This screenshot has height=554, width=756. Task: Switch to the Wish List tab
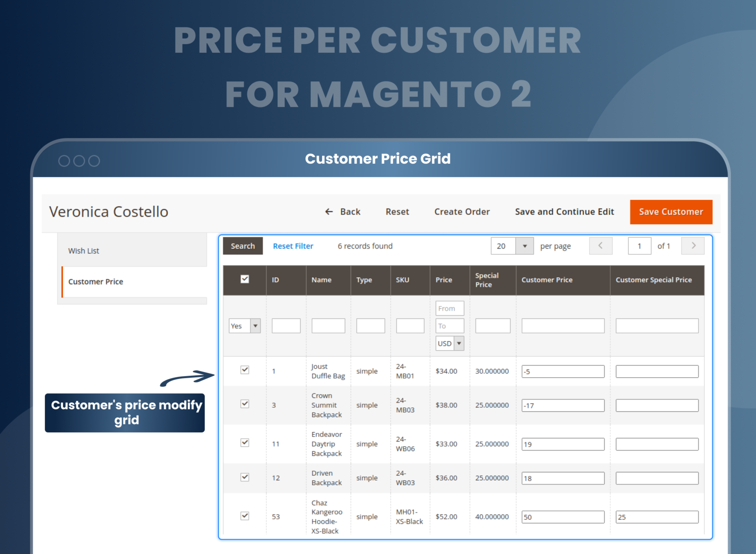tap(83, 250)
